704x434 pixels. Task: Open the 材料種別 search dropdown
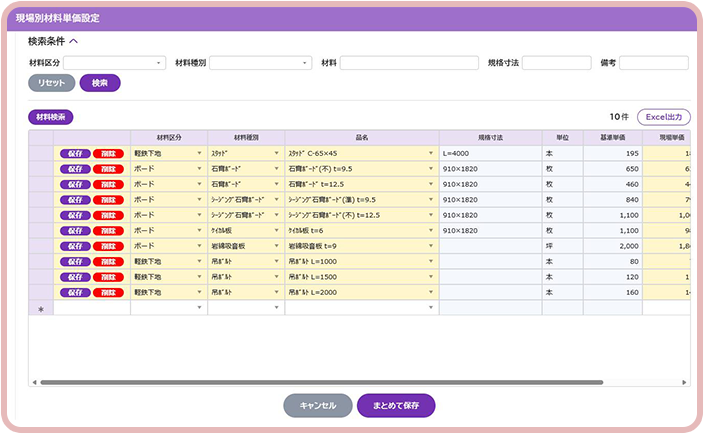click(260, 63)
